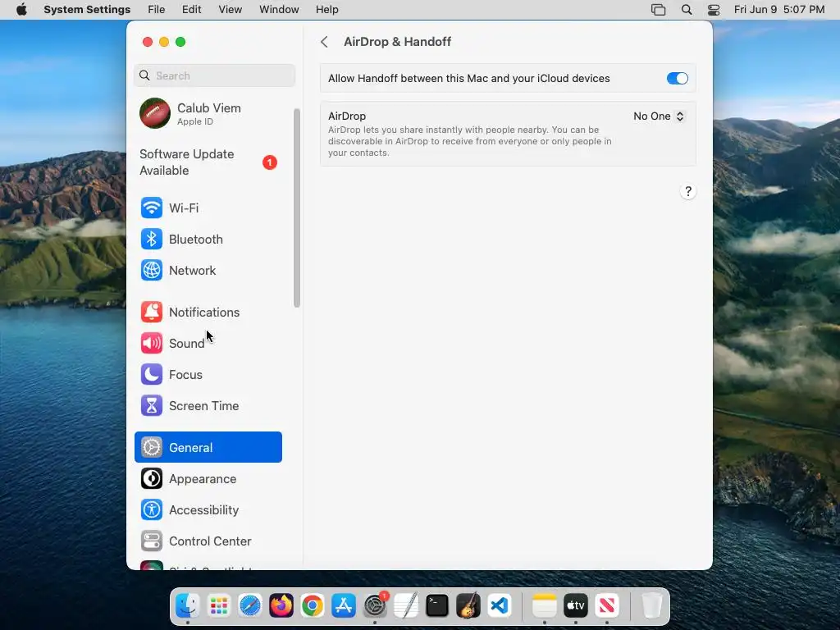Image resolution: width=840 pixels, height=630 pixels.
Task: Launch Google Chrome from the Dock
Action: coord(313,606)
